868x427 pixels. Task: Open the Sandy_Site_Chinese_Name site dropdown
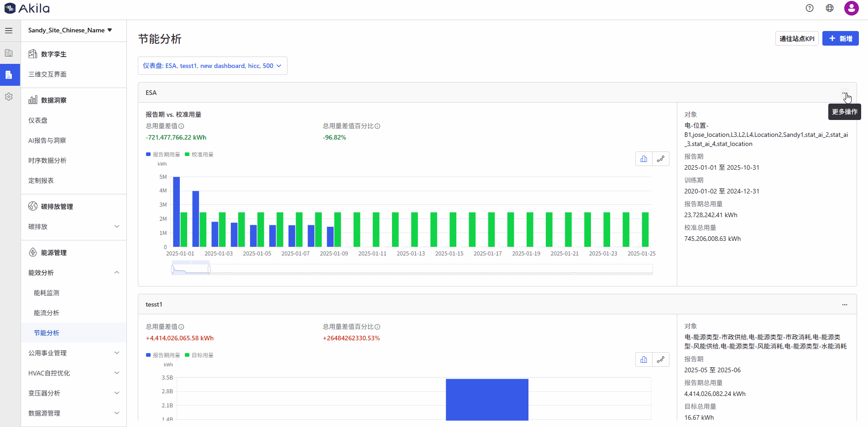pyautogui.click(x=70, y=30)
